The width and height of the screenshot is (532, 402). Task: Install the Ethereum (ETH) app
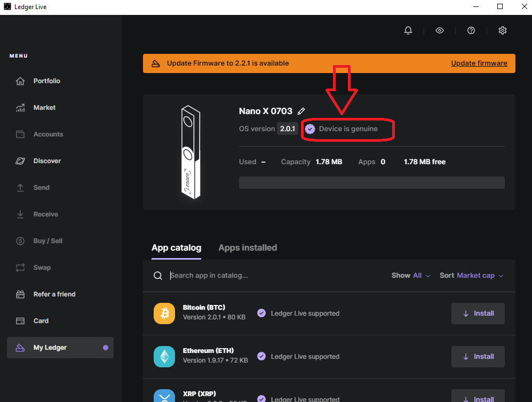pos(478,357)
